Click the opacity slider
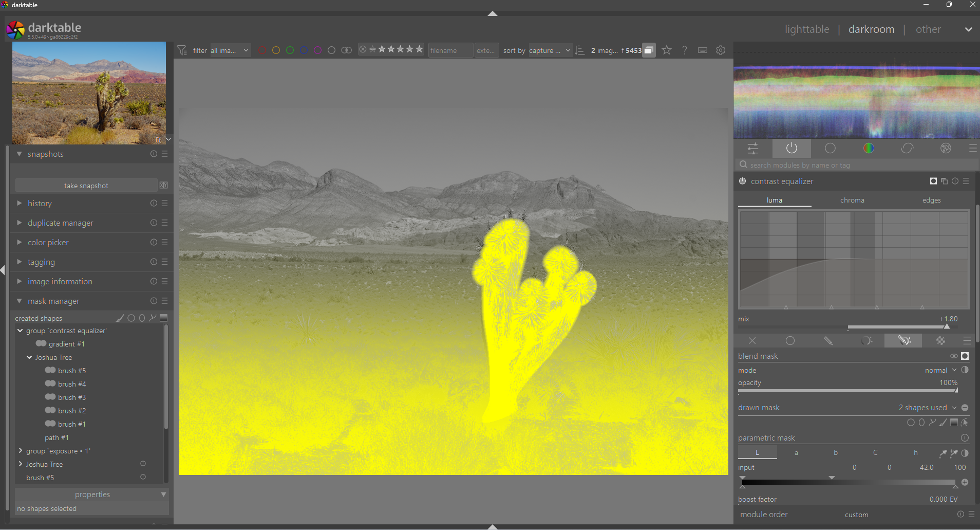Screen dimensions: 980x530 tap(847, 391)
